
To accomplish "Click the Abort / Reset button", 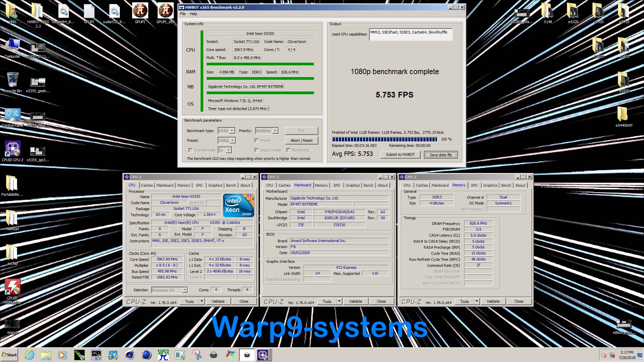I will [x=301, y=140].
